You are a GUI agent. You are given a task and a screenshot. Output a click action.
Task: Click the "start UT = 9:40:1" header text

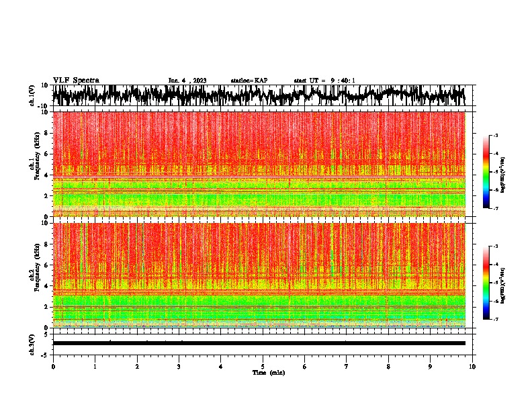324,81
